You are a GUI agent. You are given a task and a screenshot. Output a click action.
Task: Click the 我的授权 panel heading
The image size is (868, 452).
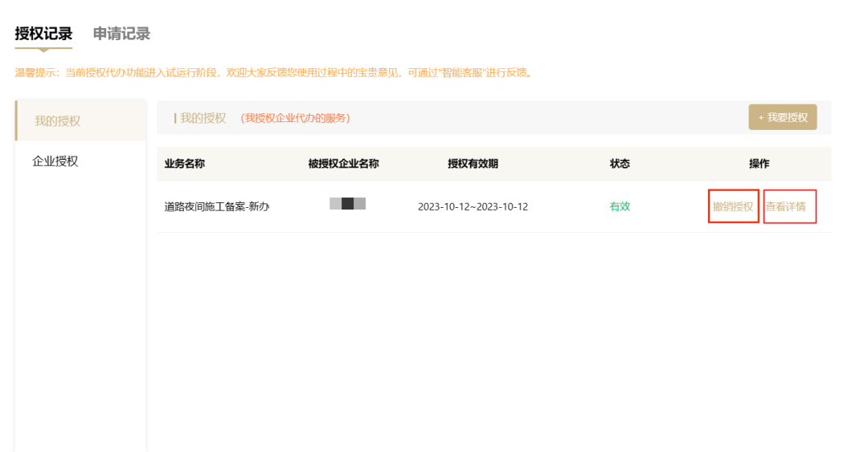click(203, 118)
